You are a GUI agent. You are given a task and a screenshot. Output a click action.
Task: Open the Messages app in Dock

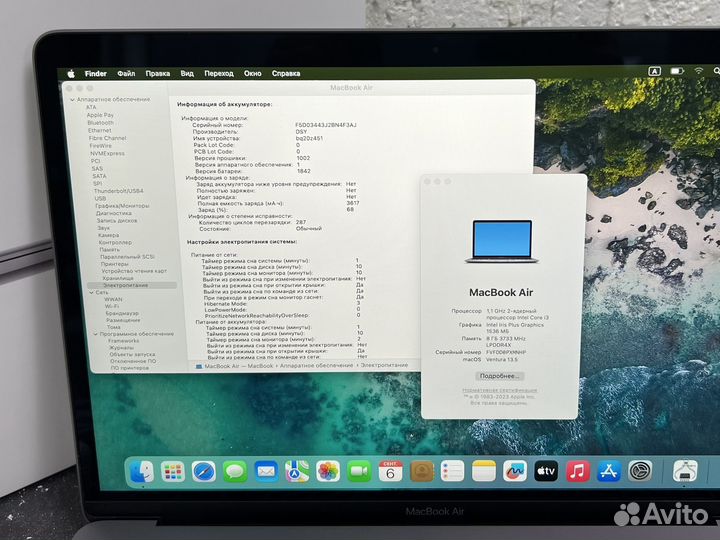(x=235, y=472)
